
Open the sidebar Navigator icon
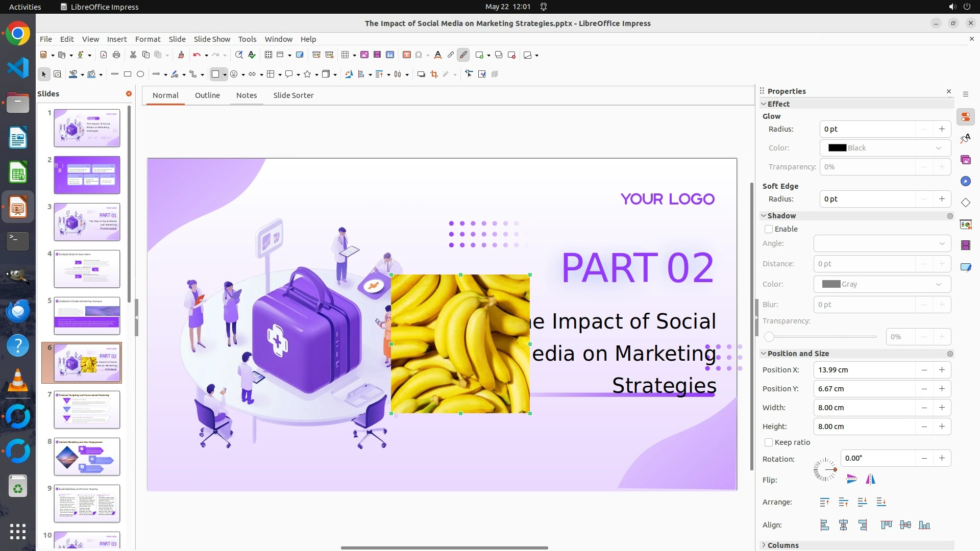[965, 182]
